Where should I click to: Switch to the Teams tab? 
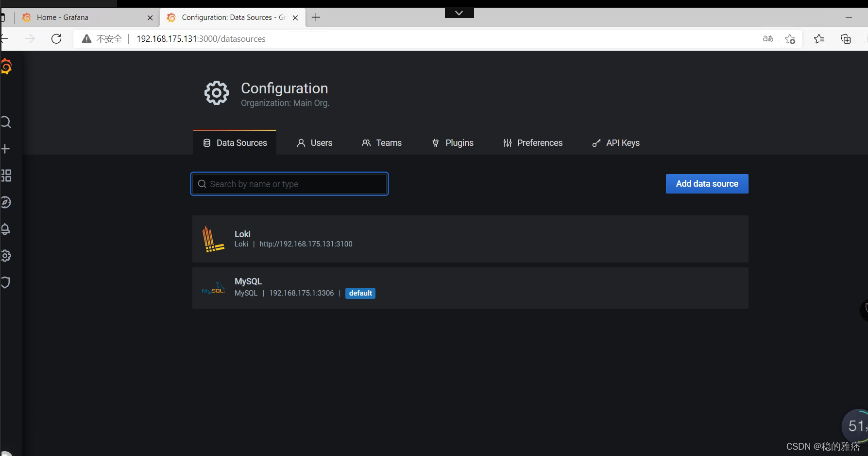tap(381, 143)
